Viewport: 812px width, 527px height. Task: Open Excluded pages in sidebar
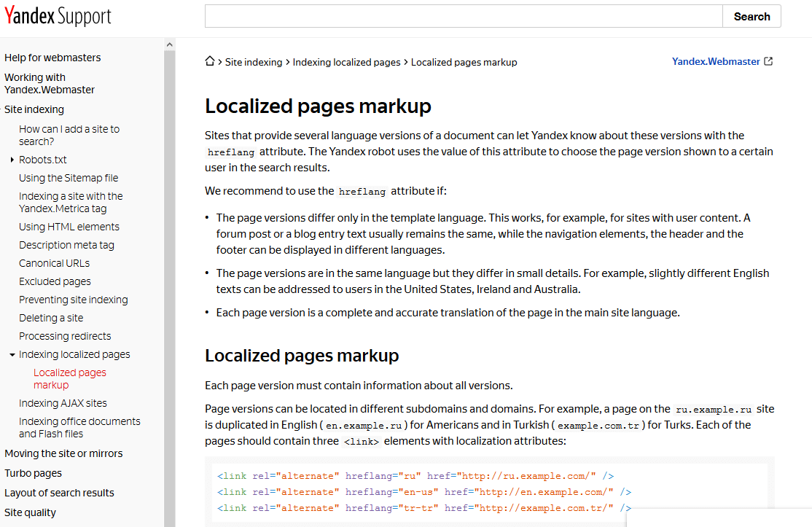[x=55, y=281]
